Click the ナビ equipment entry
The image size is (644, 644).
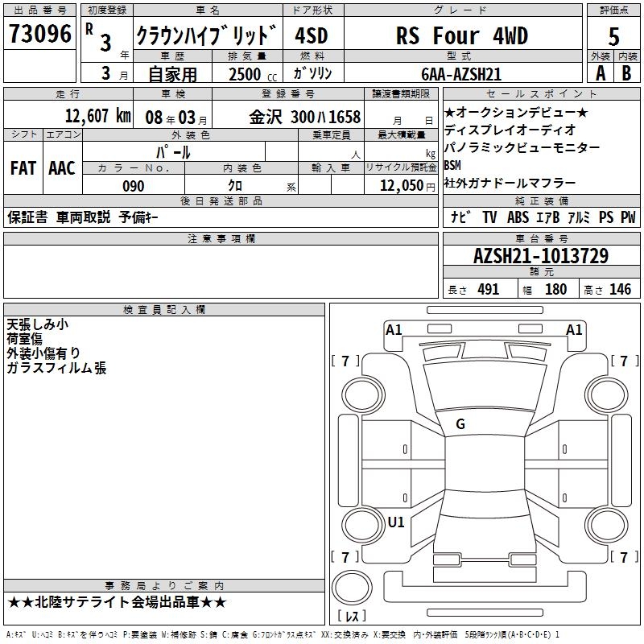tap(460, 217)
